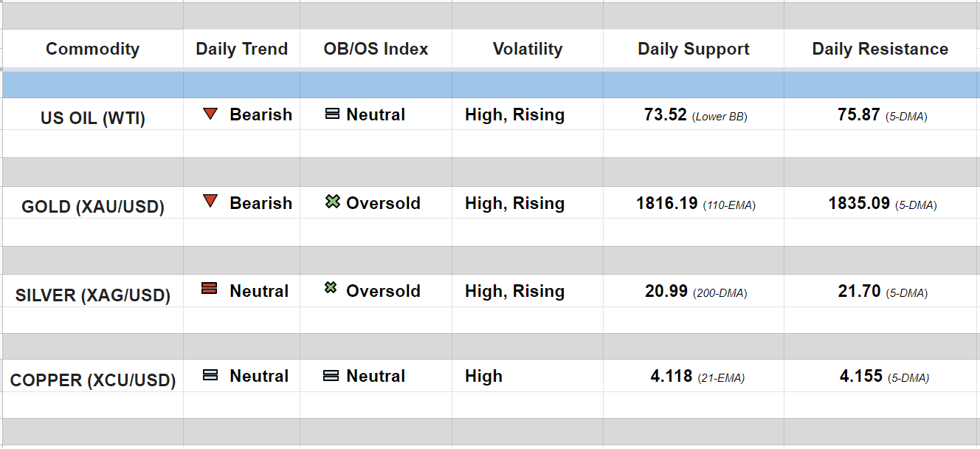Select the Daily Trend column header
The height and width of the screenshot is (449, 980).
coord(241,49)
